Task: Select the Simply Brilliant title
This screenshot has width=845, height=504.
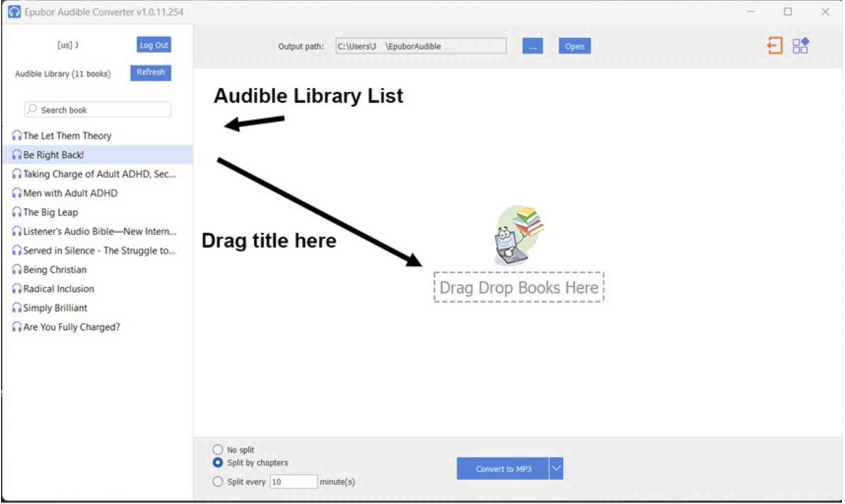Action: coord(55,308)
